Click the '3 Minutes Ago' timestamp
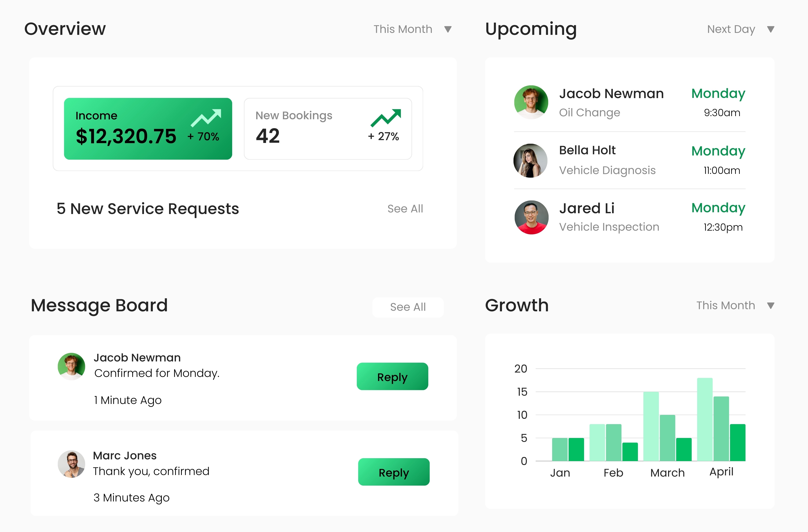 (131, 498)
